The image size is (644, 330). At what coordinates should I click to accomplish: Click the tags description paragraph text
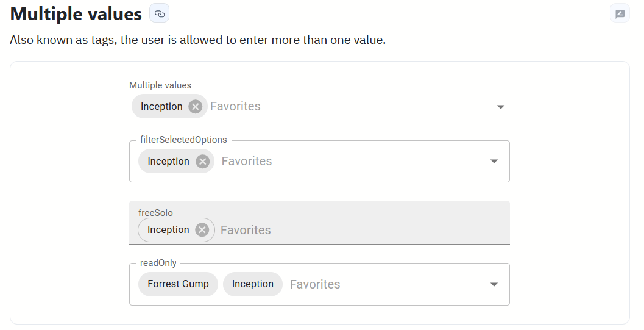click(x=198, y=41)
